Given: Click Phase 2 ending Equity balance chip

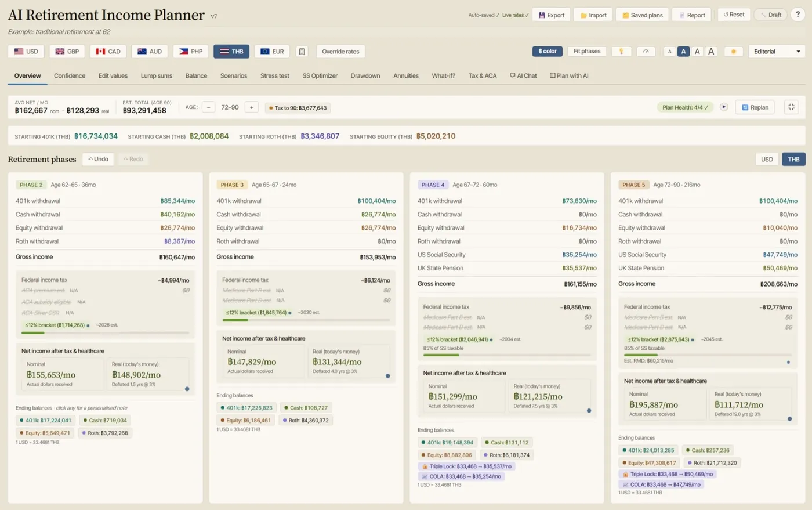Looking at the screenshot, I should [45, 433].
